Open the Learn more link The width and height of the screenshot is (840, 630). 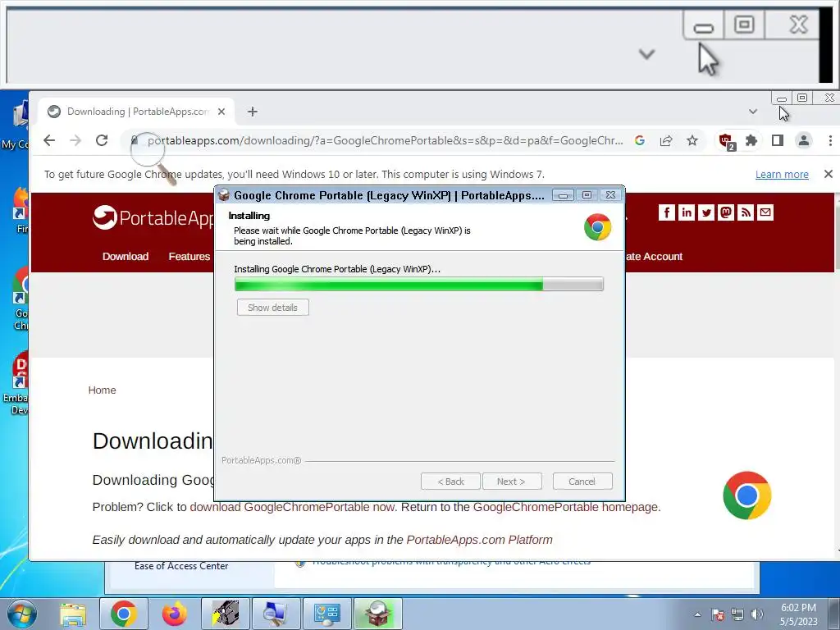(782, 174)
